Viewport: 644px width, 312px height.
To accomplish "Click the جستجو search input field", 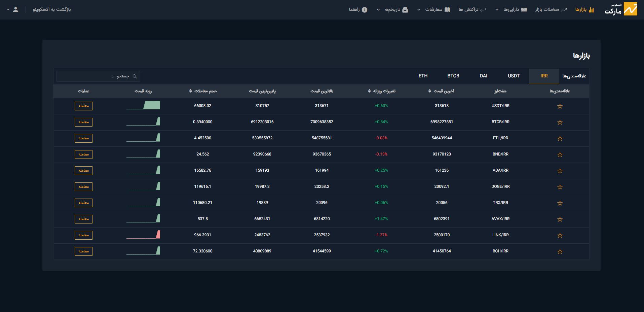I will [x=98, y=76].
